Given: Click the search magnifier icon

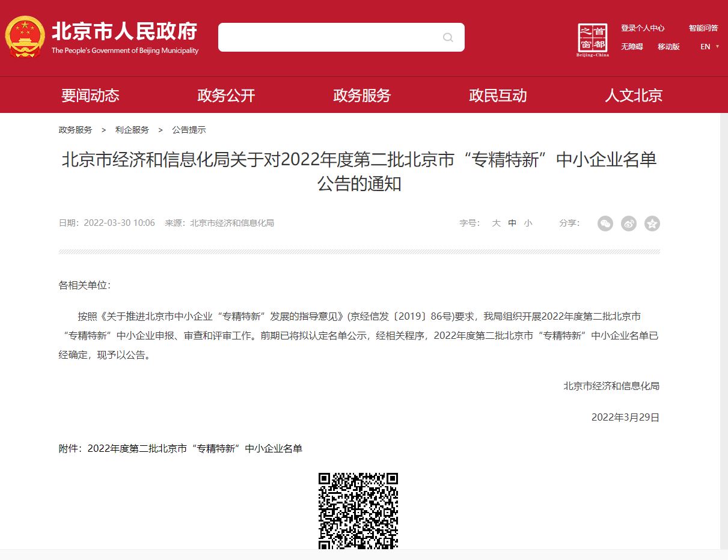Looking at the screenshot, I should 448,37.
